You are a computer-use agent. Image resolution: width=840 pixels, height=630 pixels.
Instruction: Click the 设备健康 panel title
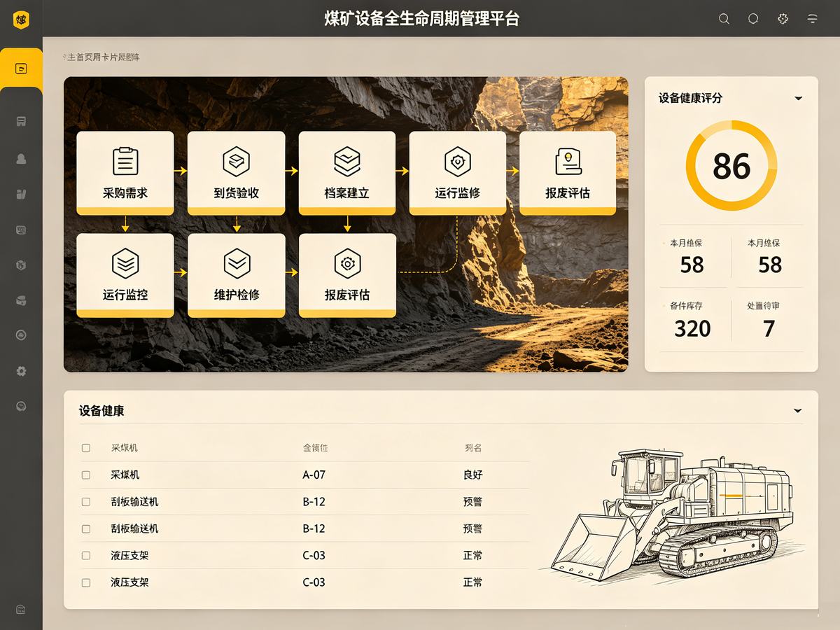point(101,411)
